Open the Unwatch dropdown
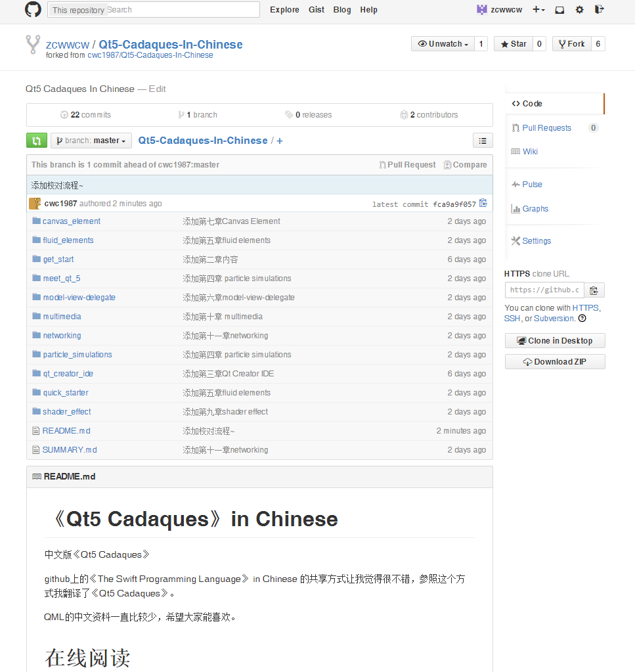Image resolution: width=635 pixels, height=672 pixels. (x=443, y=44)
